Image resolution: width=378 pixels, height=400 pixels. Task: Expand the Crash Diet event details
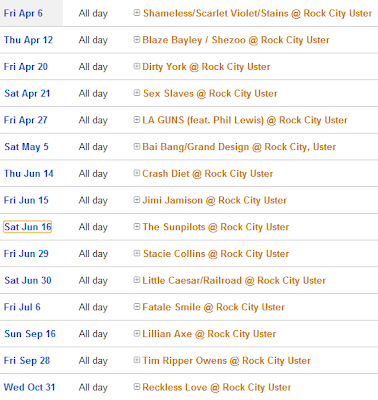137,173
